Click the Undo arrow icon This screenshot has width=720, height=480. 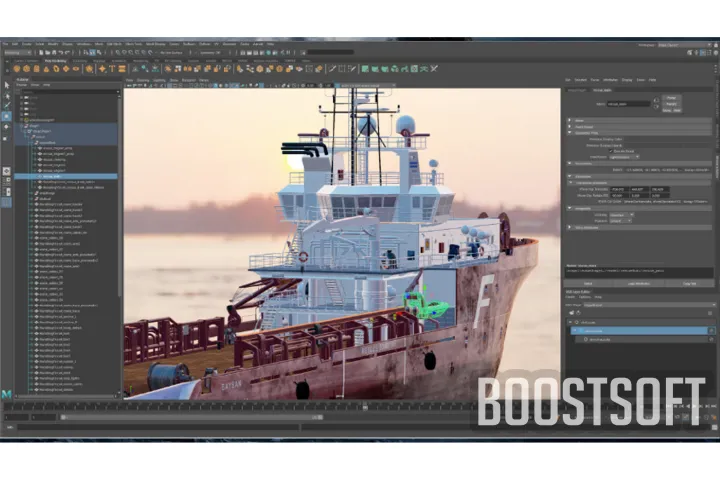(x=60, y=53)
